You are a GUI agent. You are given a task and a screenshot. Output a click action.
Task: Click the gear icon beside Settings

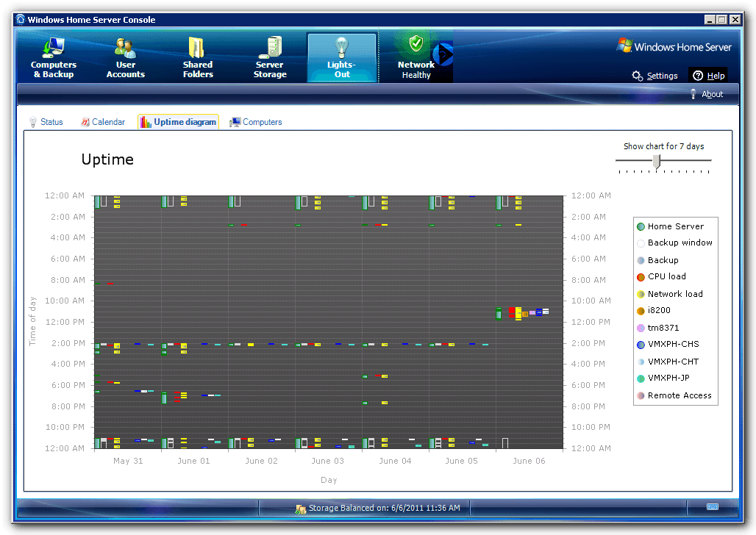[x=638, y=76]
